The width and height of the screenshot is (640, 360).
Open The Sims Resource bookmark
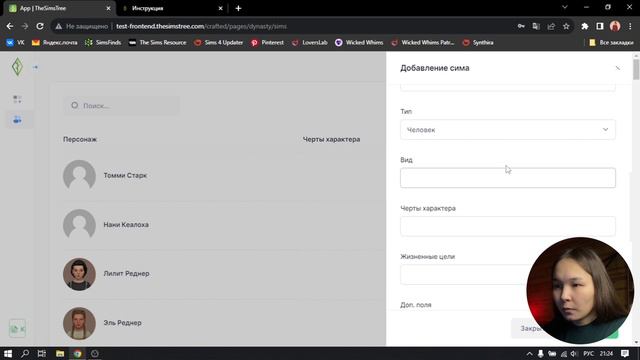tap(158, 42)
